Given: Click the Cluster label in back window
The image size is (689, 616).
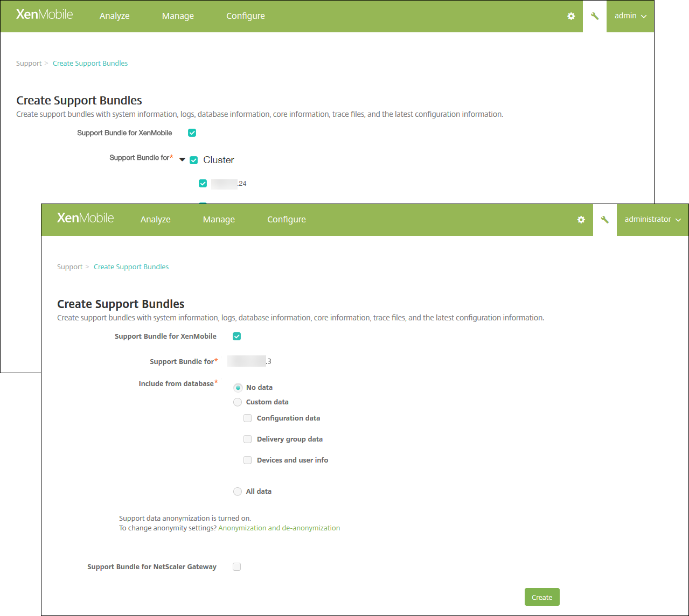Looking at the screenshot, I should tap(219, 160).
